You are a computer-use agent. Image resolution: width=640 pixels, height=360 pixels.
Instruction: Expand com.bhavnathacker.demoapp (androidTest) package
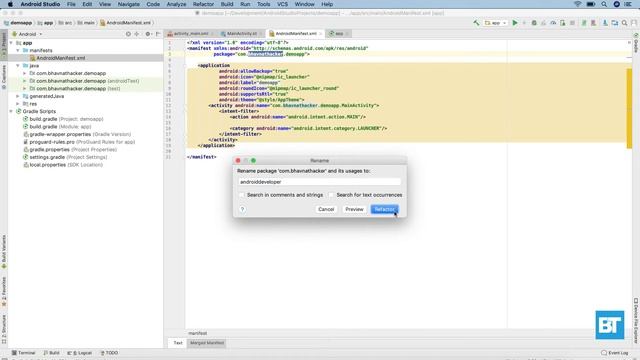pos(24,81)
